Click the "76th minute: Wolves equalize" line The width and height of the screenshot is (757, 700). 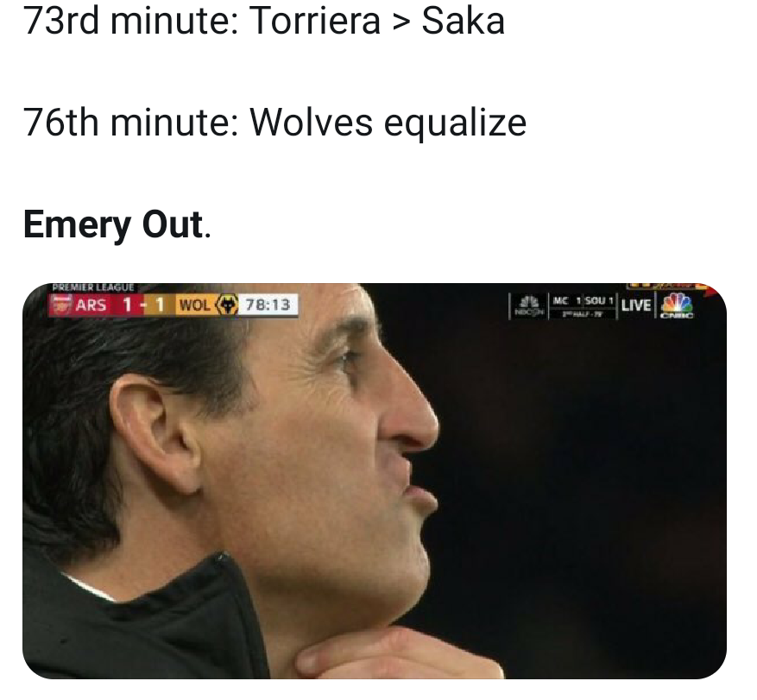274,123
